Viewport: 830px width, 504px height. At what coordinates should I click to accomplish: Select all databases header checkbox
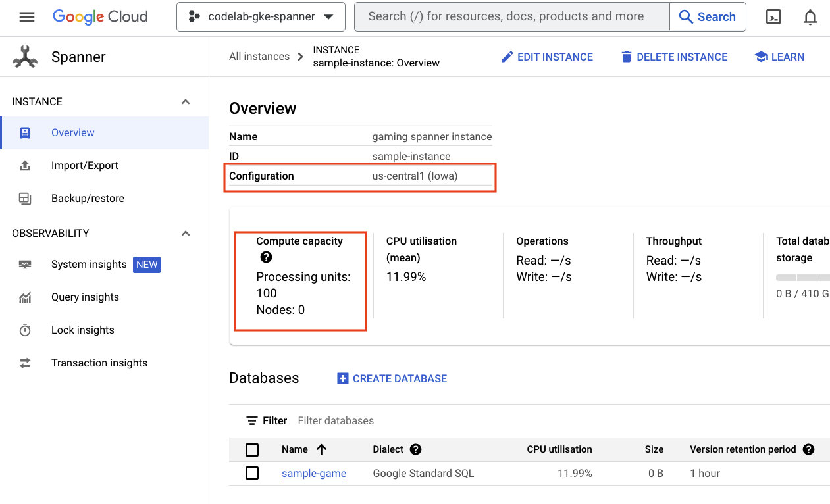(x=252, y=450)
